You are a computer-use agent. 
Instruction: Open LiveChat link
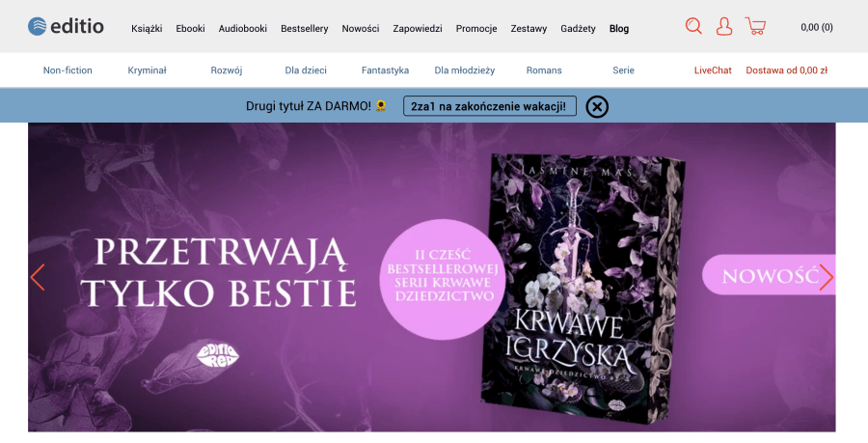pos(713,70)
